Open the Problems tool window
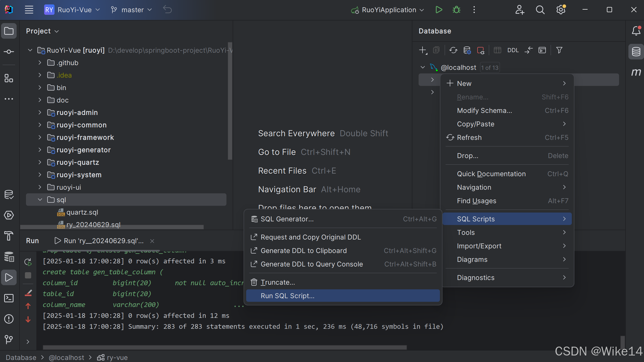Image resolution: width=644 pixels, height=362 pixels. tap(9, 319)
